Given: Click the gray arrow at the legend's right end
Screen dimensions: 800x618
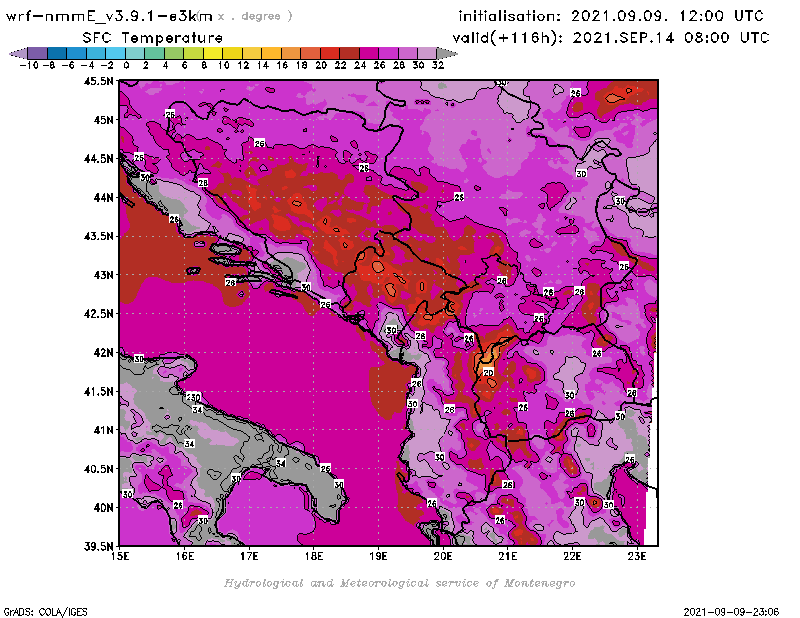Looking at the screenshot, I should tap(446, 54).
